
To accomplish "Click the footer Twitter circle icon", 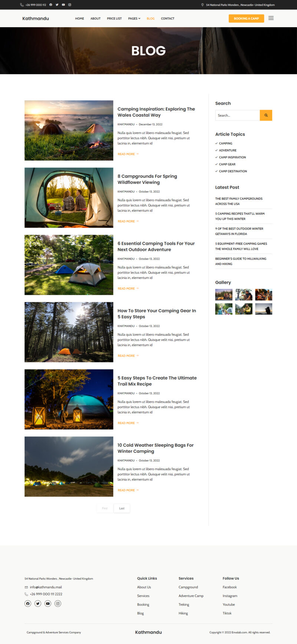I will [38, 604].
